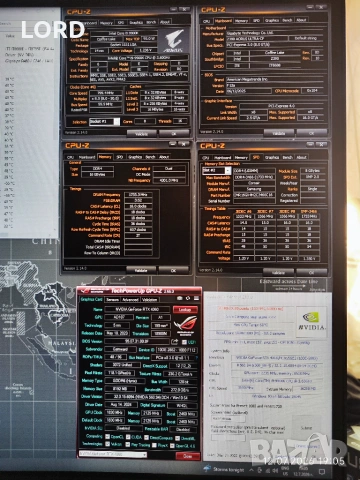
Task: Click the Bus Interface question mark icon
Action: [x=196, y=357]
